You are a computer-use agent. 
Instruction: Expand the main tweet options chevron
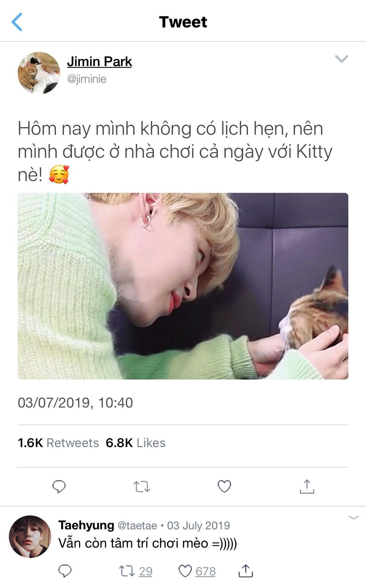(x=342, y=58)
